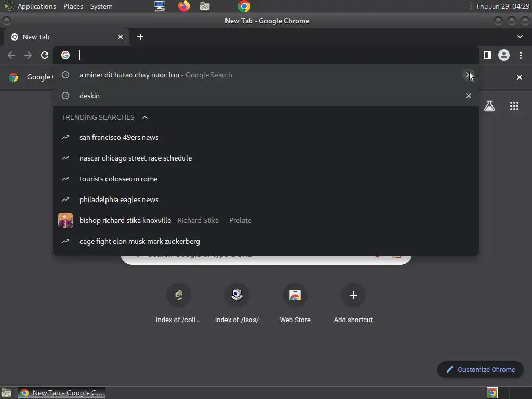Choose 'philadelphia eagles news' trend
This screenshot has height=399, width=532.
point(265,199)
